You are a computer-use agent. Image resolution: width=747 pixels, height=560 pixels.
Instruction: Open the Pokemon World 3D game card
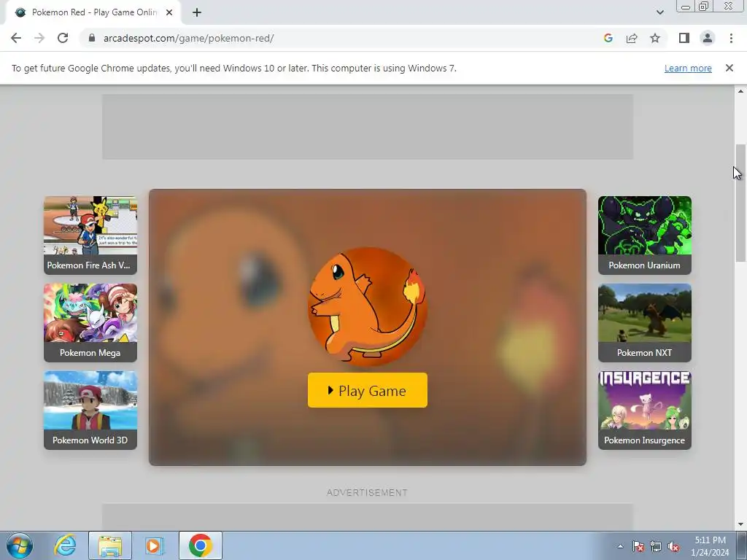point(90,411)
